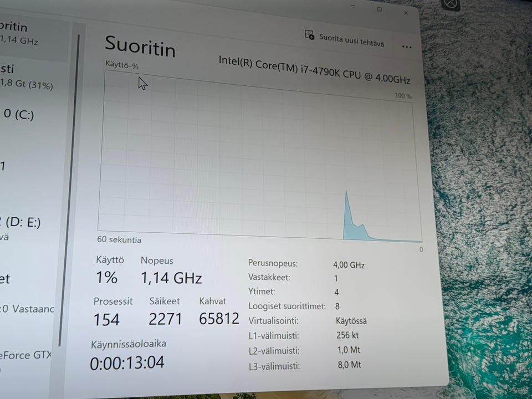Open the (D: E:) disk performance item
This screenshot has height=399, width=532.
point(21,228)
